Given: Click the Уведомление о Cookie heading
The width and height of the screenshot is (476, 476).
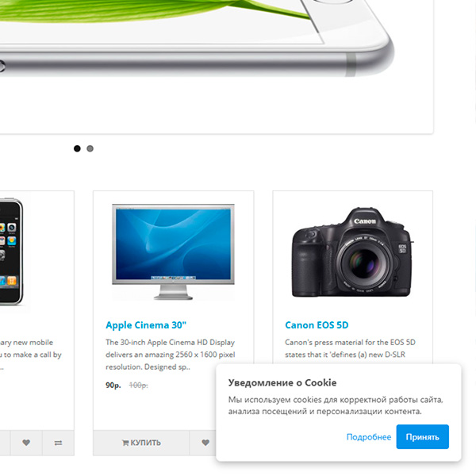Looking at the screenshot, I should pyautogui.click(x=282, y=382).
